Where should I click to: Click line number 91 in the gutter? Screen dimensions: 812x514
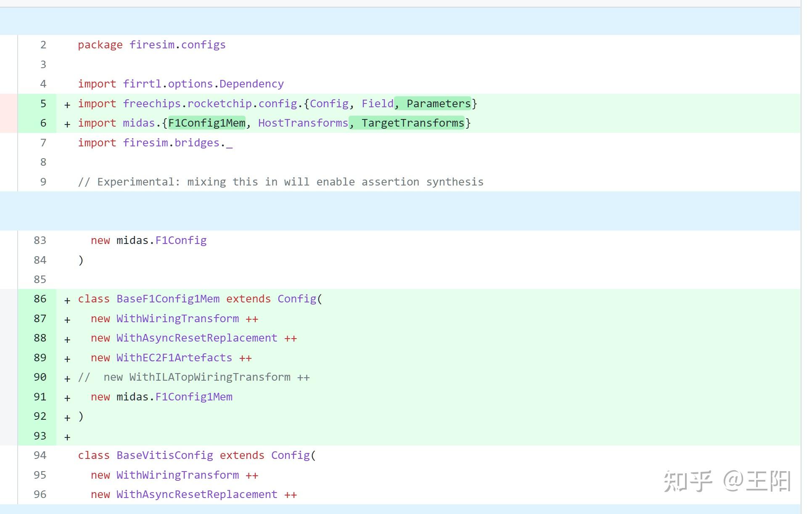[40, 397]
